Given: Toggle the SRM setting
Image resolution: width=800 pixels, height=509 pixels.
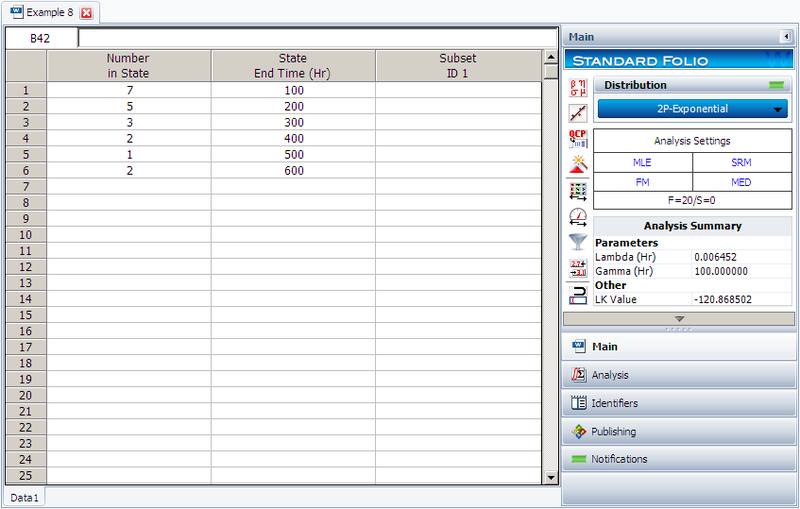Looking at the screenshot, I should pos(743,162).
